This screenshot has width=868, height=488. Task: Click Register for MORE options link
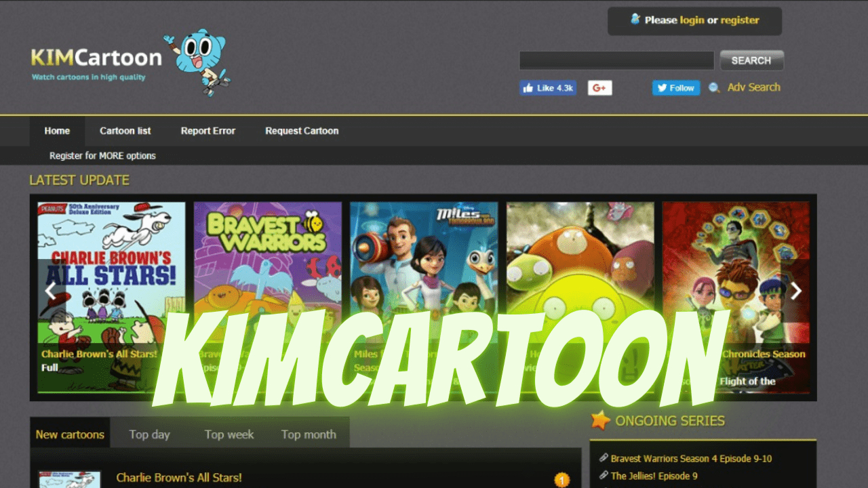[x=102, y=156]
